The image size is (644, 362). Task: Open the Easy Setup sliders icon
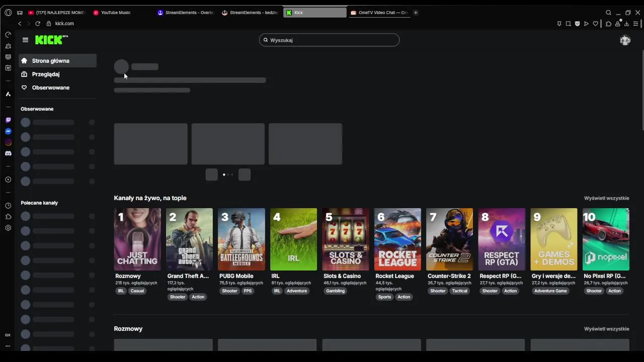(636, 24)
